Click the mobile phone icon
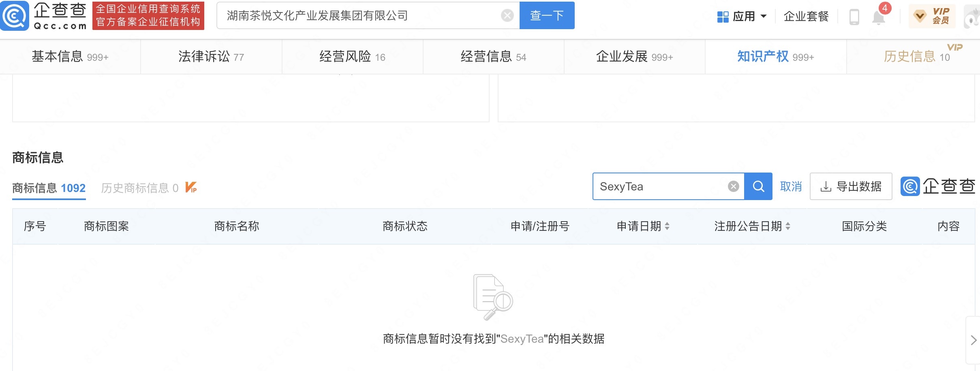This screenshot has width=980, height=371. (854, 17)
